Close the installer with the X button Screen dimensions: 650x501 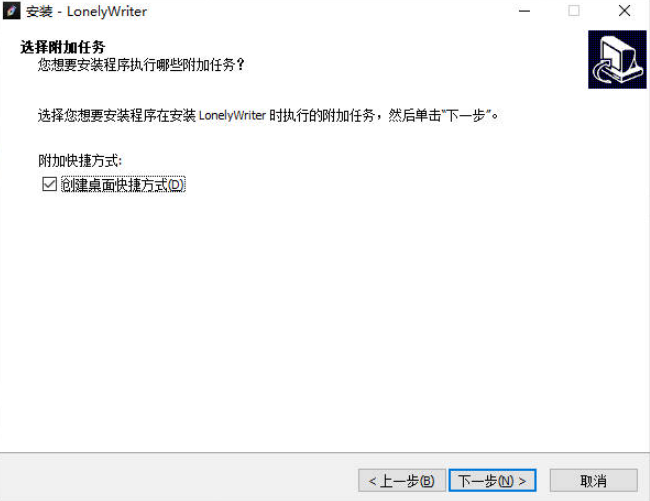pyautogui.click(x=624, y=11)
